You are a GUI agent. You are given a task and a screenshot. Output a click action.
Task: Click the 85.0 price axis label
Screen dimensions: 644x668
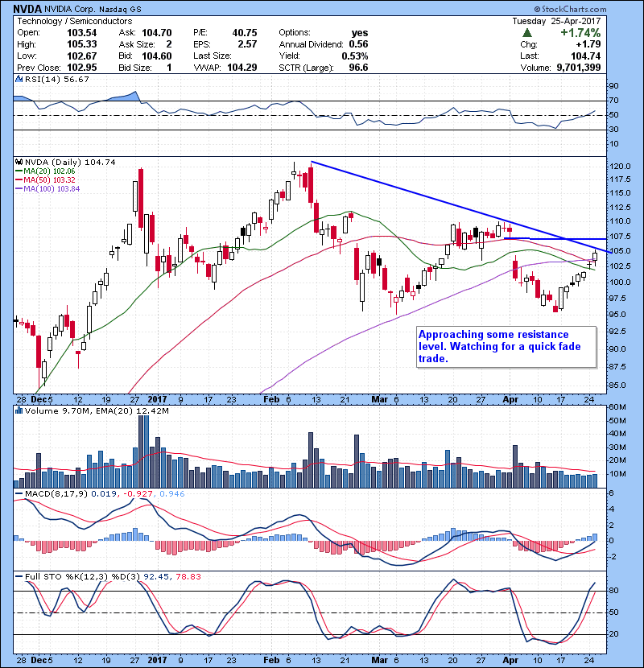tap(618, 386)
